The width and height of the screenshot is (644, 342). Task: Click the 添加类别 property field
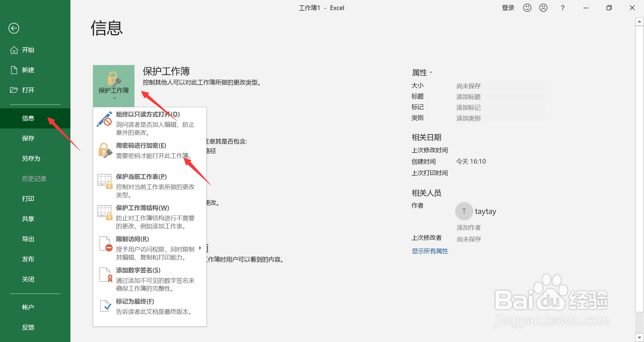click(500, 118)
